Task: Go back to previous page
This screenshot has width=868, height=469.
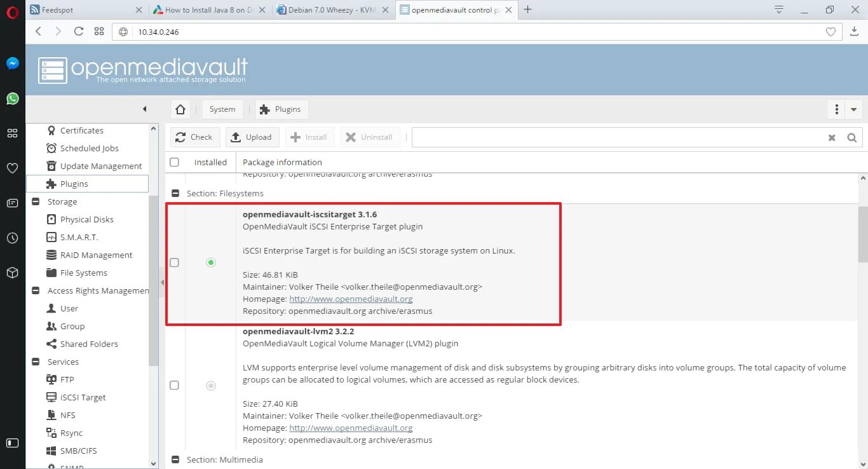Action: [38, 31]
